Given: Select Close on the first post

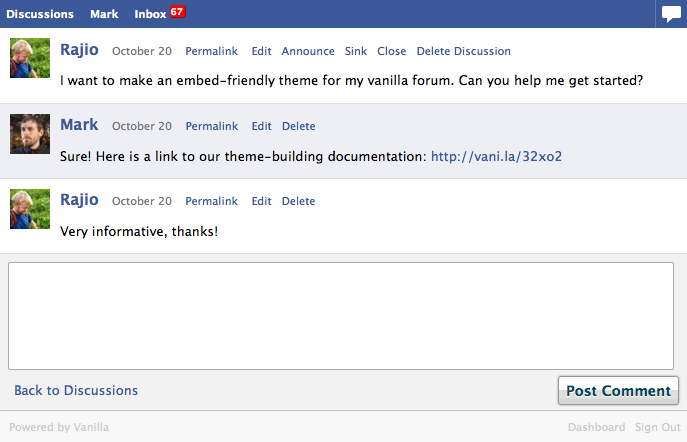Looking at the screenshot, I should coord(392,51).
